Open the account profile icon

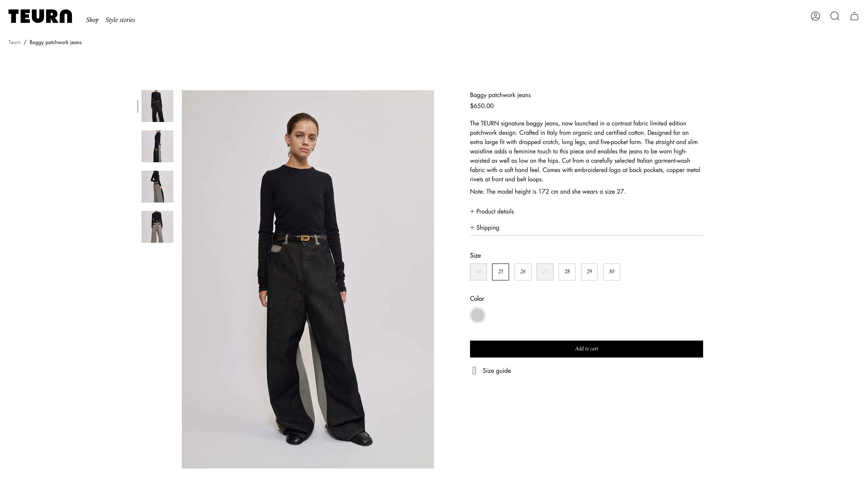(815, 16)
